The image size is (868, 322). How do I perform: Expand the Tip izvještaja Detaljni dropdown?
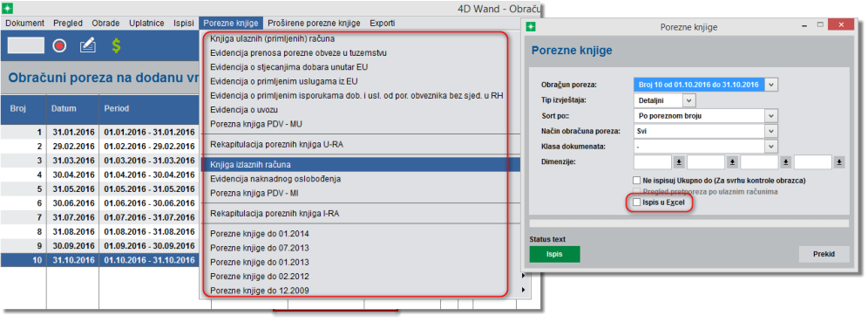point(688,100)
